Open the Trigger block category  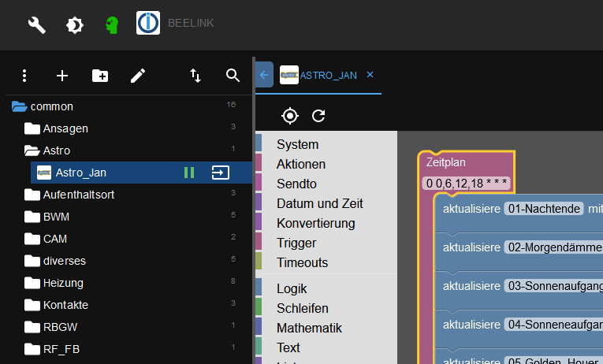(296, 243)
